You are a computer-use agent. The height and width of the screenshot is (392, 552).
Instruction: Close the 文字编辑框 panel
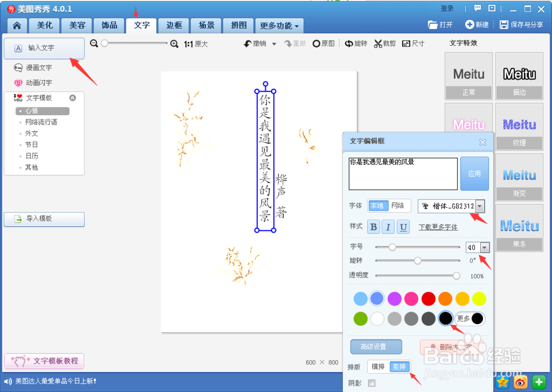[482, 142]
